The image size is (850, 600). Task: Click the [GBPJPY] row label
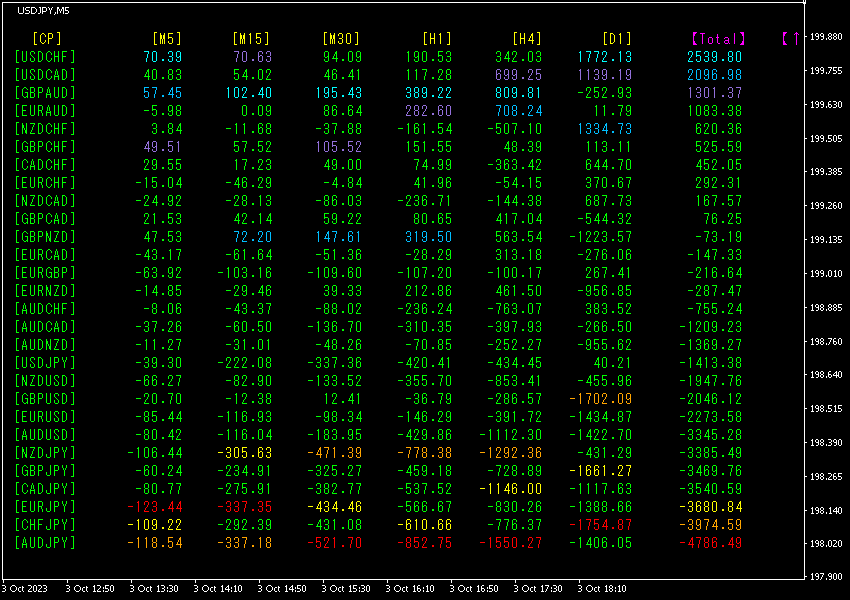pos(45,471)
